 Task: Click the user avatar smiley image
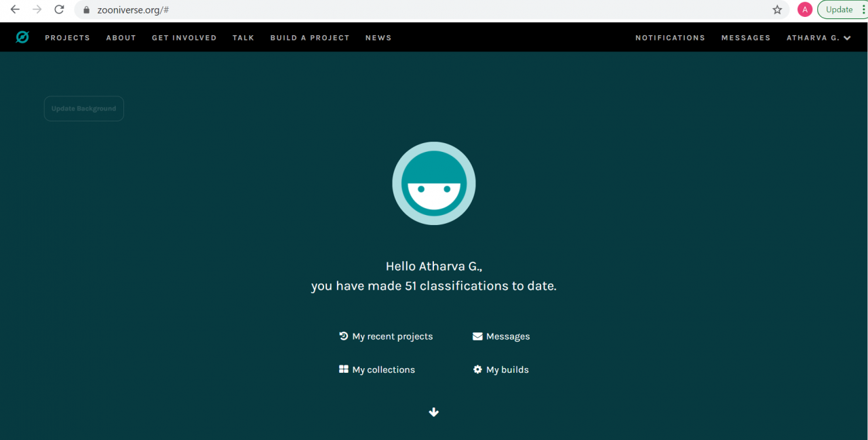[x=434, y=183]
